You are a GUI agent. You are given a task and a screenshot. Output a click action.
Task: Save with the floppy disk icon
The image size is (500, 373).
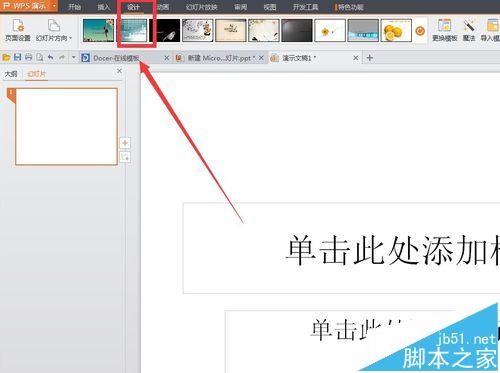point(17,57)
